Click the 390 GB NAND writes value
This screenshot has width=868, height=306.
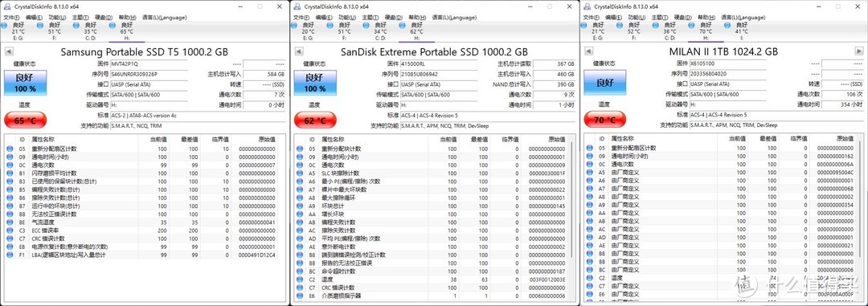coord(554,84)
